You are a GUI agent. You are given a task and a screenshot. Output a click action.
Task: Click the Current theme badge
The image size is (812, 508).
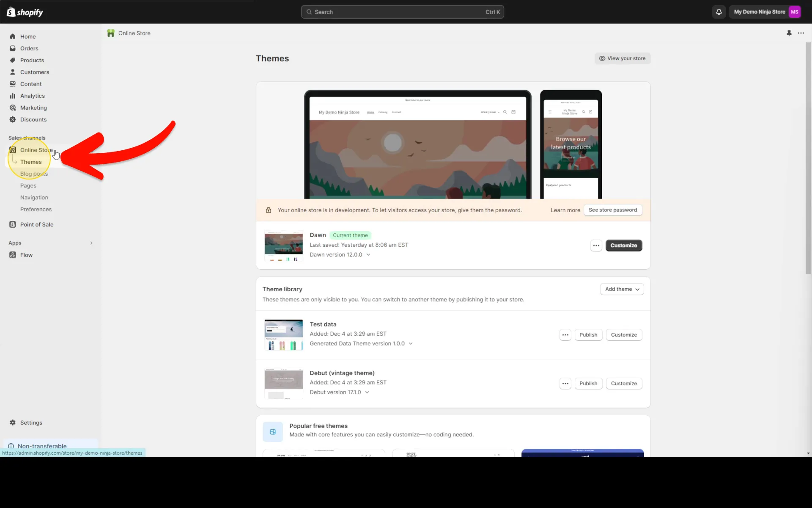point(350,235)
